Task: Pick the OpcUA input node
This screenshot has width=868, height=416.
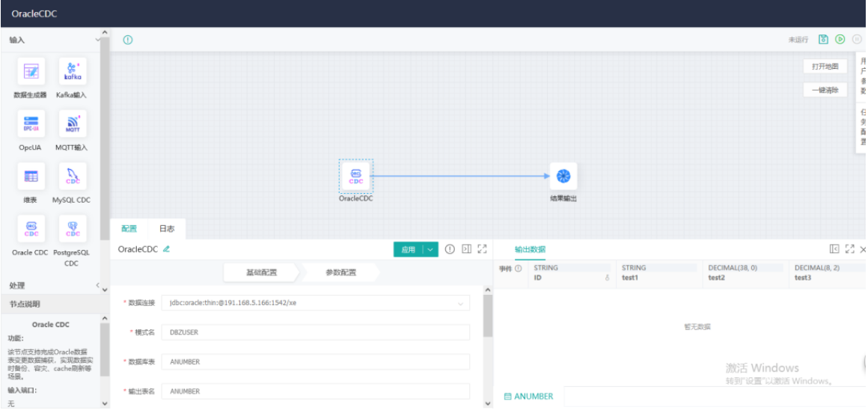Action: [x=31, y=123]
